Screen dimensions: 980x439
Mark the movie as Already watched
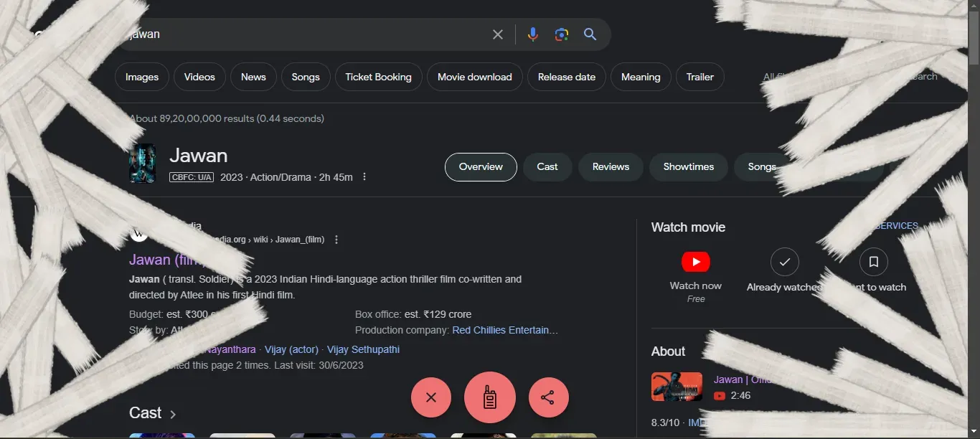click(x=785, y=262)
